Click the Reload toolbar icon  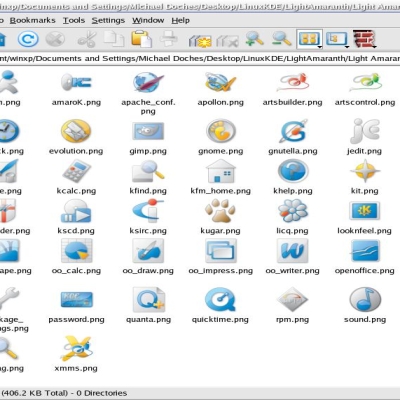tap(28, 39)
